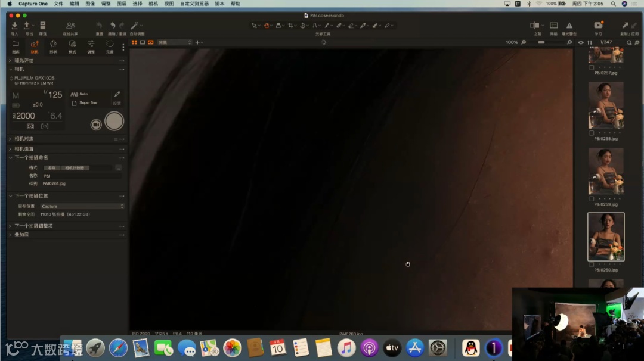Click the Super fine file format setting
The image size is (644, 361).
tap(85, 103)
